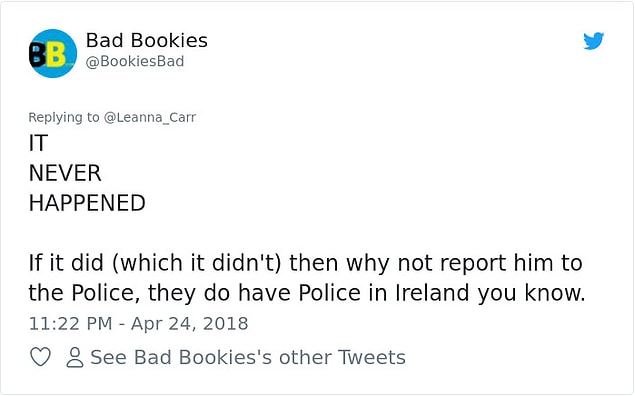635x396 pixels.
Task: Click the black B in the avatar
Action: pos(37,55)
